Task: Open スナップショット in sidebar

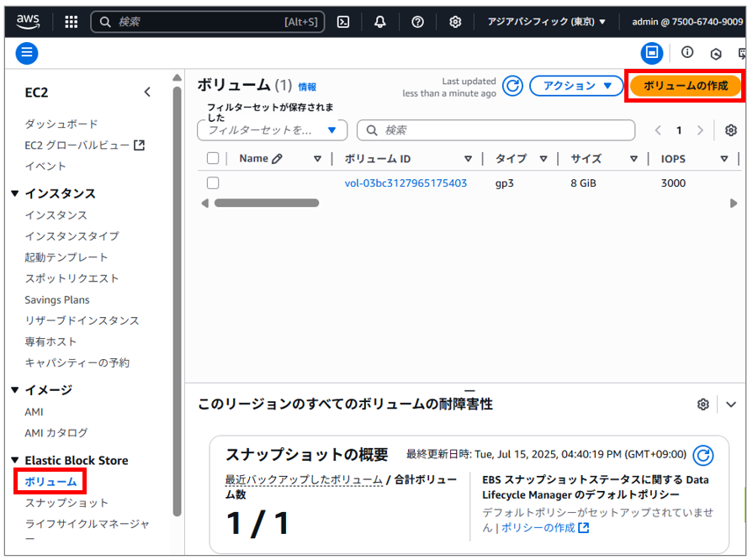Action: click(x=66, y=503)
